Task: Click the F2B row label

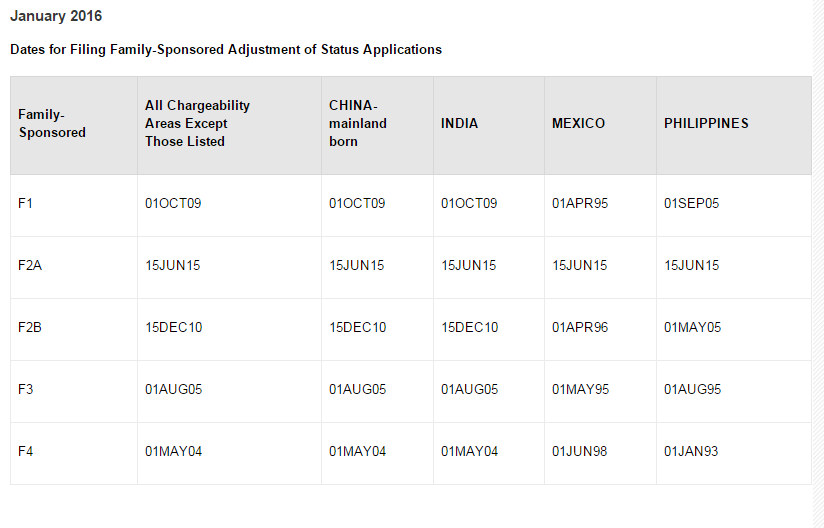Action: click(x=30, y=327)
